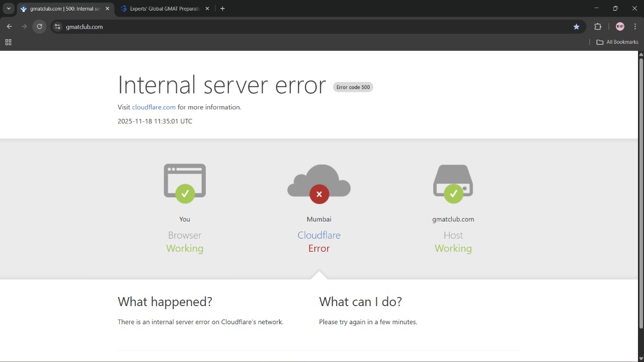Open a new tab with plus button
Image resolution: width=644 pixels, height=362 pixels.
pos(222,9)
